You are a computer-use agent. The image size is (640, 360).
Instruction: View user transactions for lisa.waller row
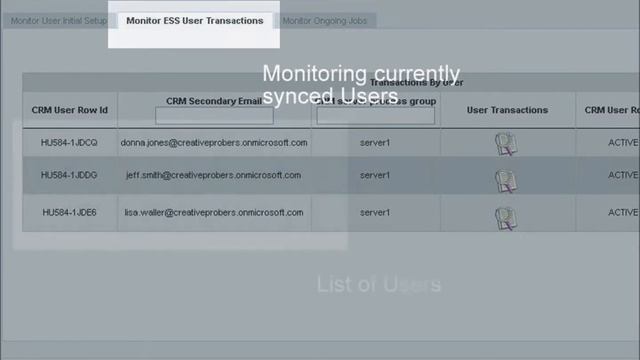(x=506, y=219)
